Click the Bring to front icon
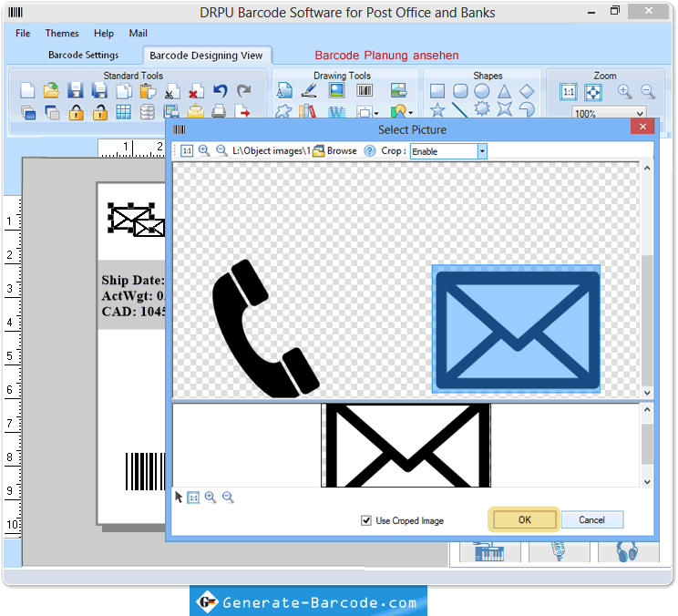The width and height of the screenshot is (678, 616). pyautogui.click(x=28, y=112)
